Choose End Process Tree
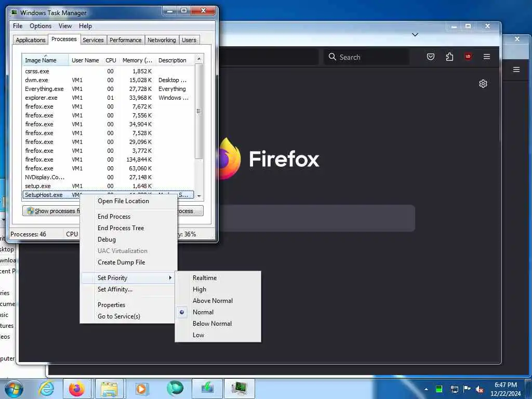532x399 pixels. pos(128,228)
